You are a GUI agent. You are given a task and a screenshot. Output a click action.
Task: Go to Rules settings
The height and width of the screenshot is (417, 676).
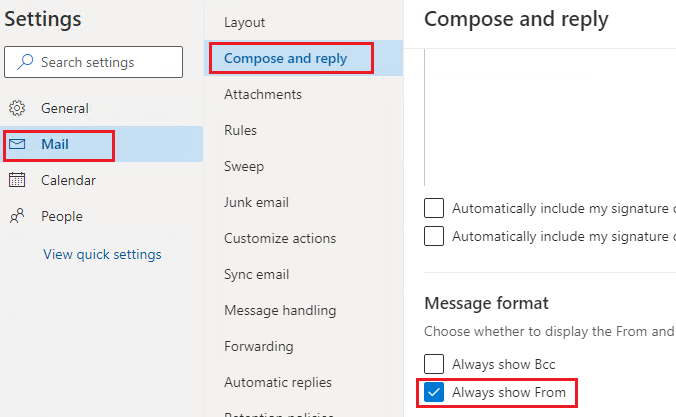tap(240, 130)
